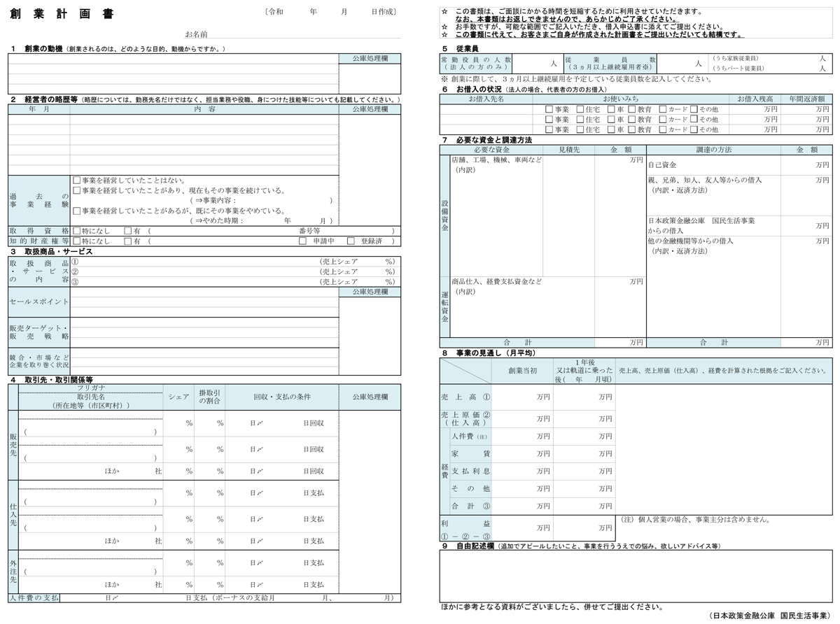Click the 外注先 'ほか 社' row
The width and height of the screenshot is (840, 624).
pos(90,584)
